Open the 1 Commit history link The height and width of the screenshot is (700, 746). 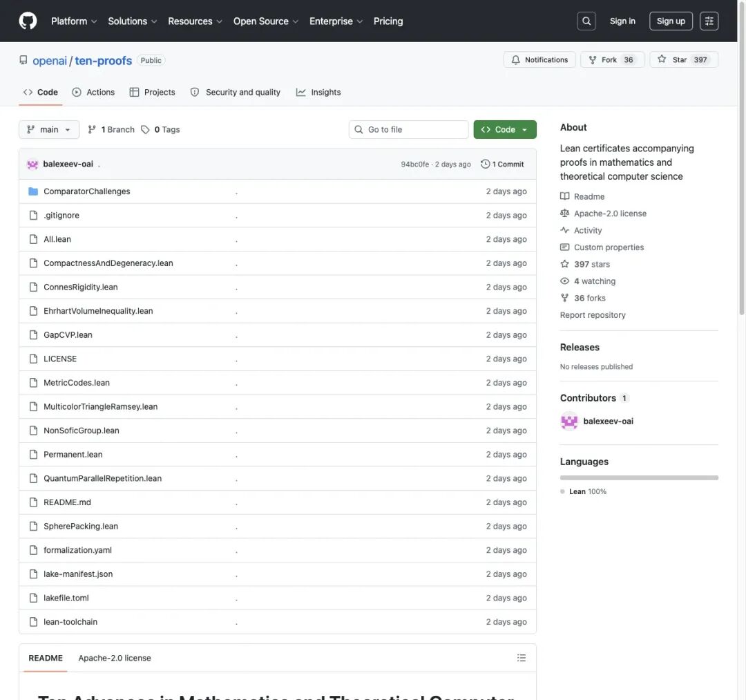click(x=502, y=164)
